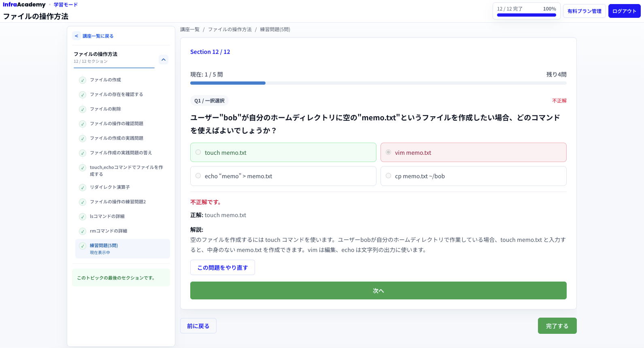Click the 12 / 12 完了 progress bar
The height and width of the screenshot is (348, 644).
pyautogui.click(x=527, y=15)
